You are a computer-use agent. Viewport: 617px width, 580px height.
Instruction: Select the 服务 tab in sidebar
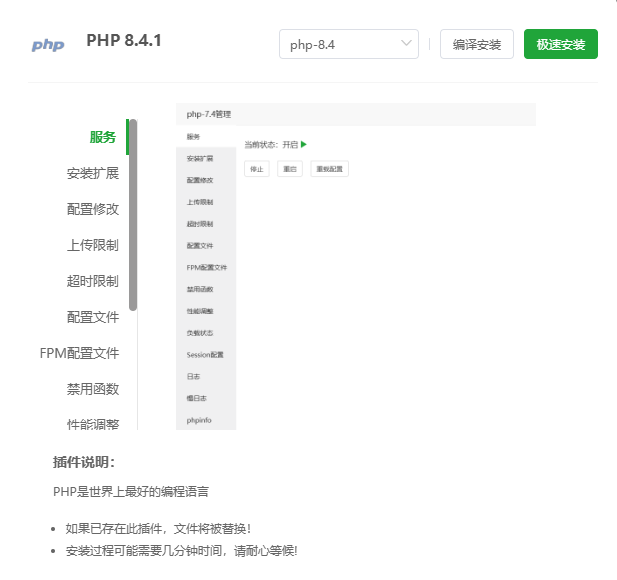click(103, 137)
